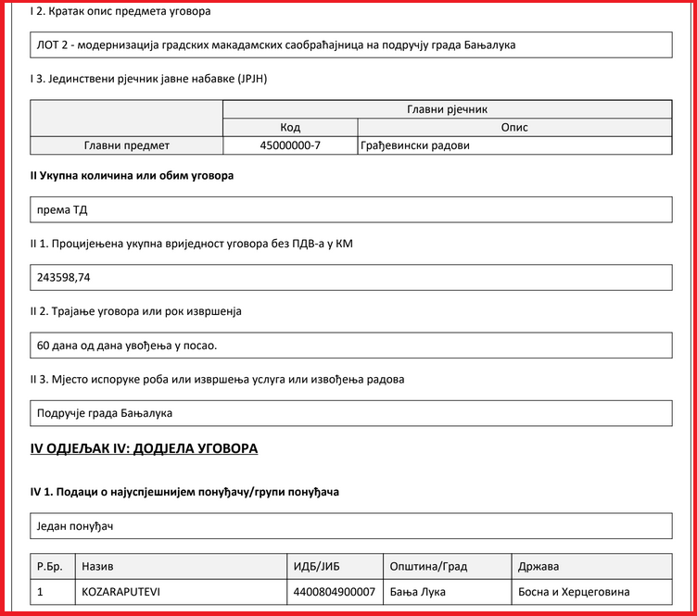Select the 'I 2. Кратак опис предмета уговора' heading
The image size is (697, 616).
[x=120, y=11]
